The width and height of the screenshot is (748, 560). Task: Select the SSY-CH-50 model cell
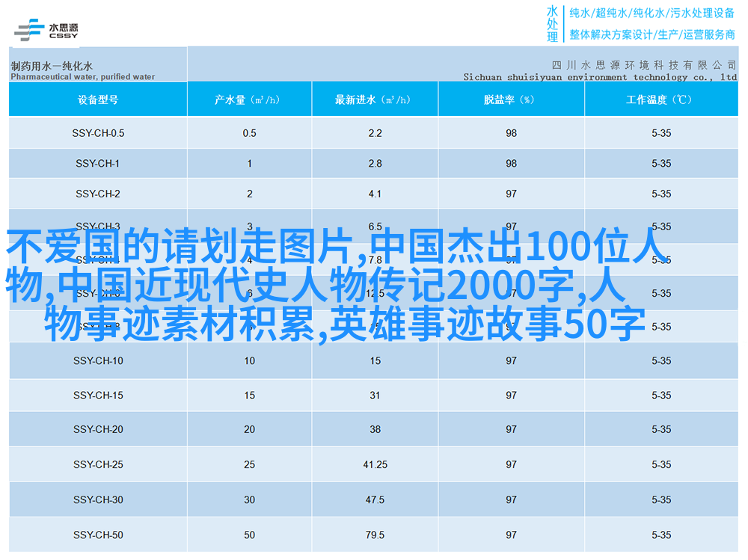(x=98, y=535)
